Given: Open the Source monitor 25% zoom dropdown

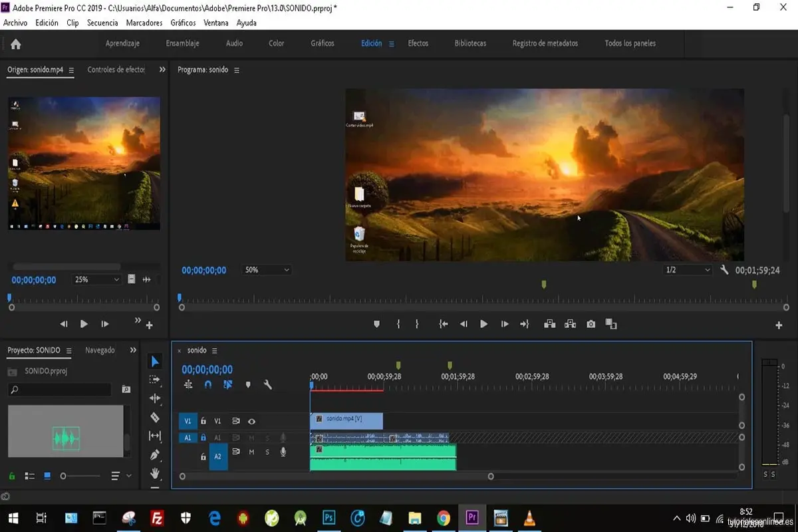Looking at the screenshot, I should (96, 279).
